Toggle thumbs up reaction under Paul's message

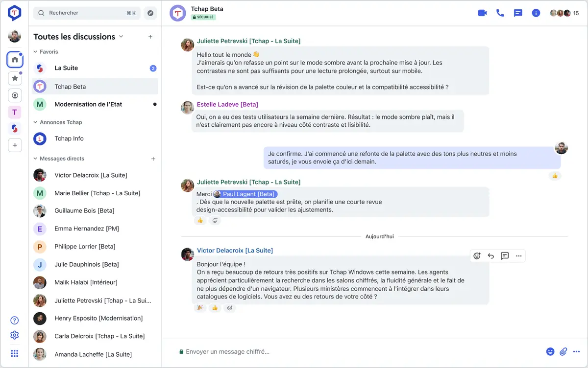click(555, 176)
